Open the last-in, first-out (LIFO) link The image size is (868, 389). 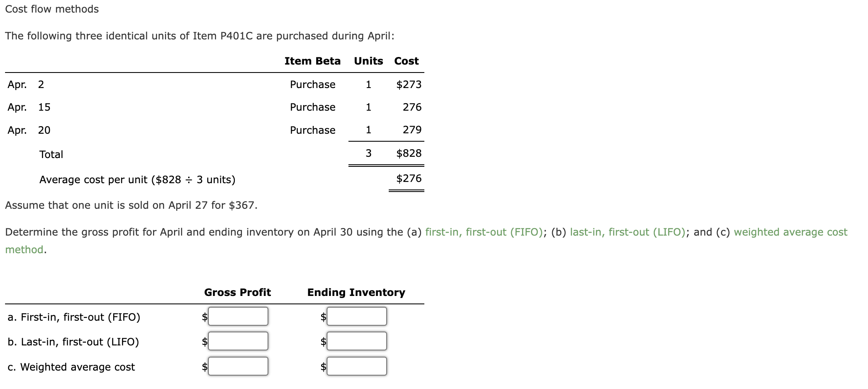point(627,232)
